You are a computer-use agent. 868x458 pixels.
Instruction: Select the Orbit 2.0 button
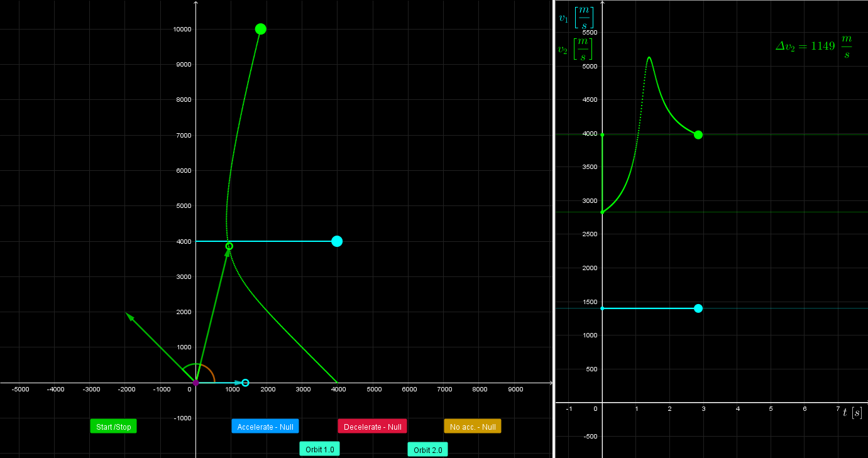click(427, 449)
